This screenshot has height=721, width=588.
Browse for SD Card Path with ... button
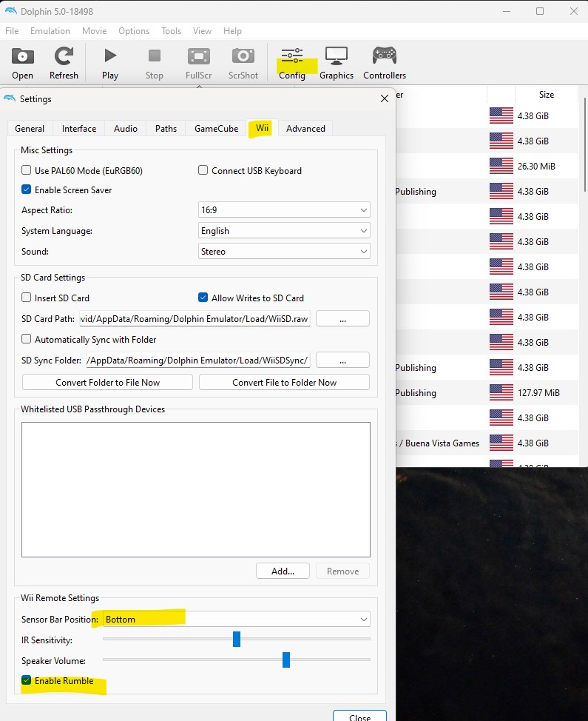(x=342, y=318)
